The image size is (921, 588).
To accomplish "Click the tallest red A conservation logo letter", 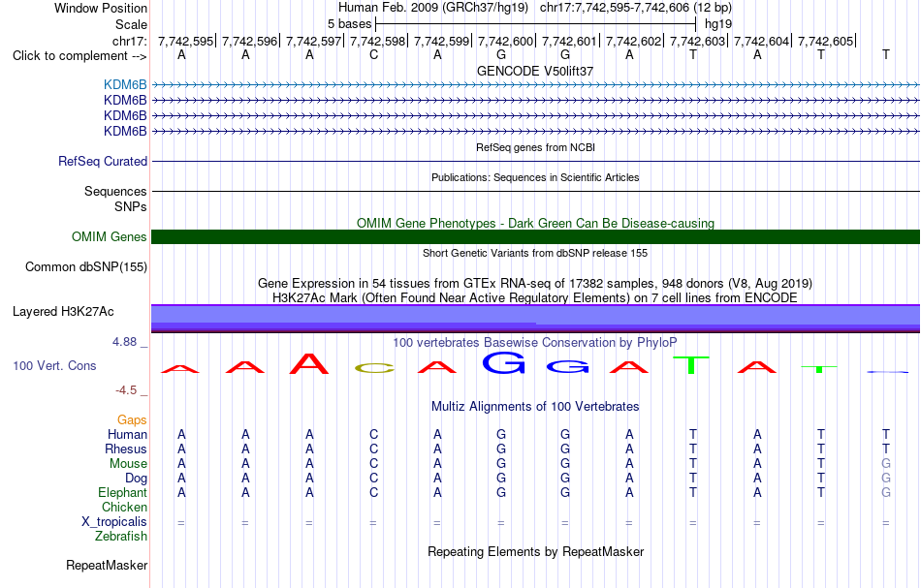I will [x=309, y=364].
